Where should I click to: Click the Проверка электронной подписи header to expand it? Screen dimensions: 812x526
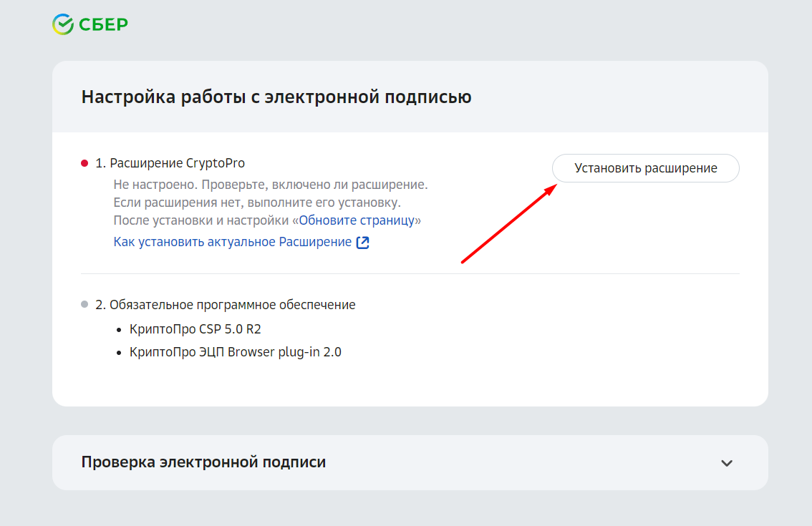click(204, 462)
